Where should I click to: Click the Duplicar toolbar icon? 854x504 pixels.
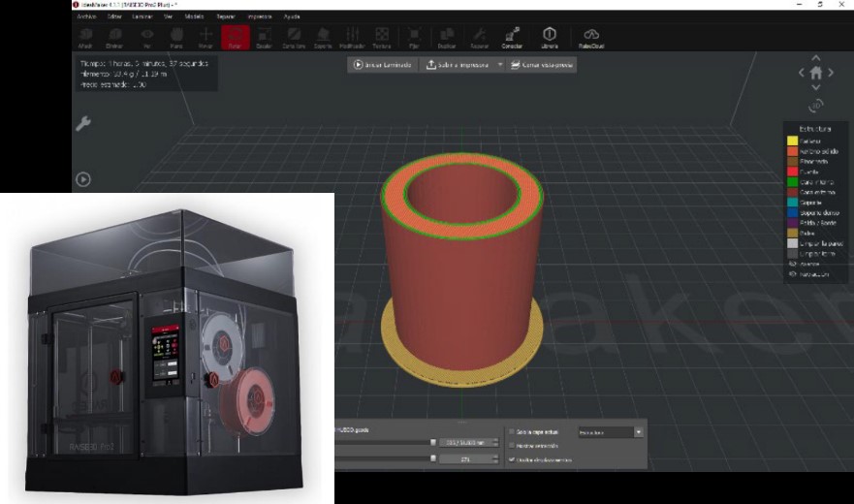coord(447,38)
